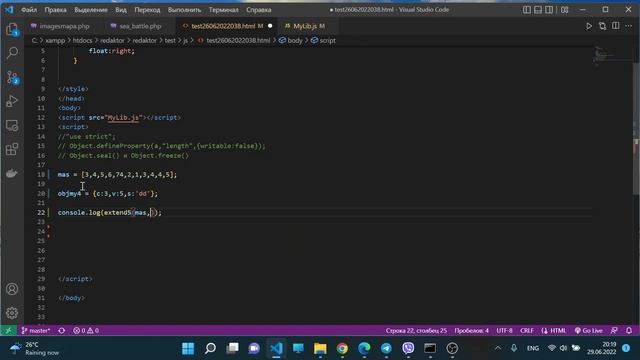The image size is (640, 360).
Task: Open Правка menu
Action: tap(56, 9)
